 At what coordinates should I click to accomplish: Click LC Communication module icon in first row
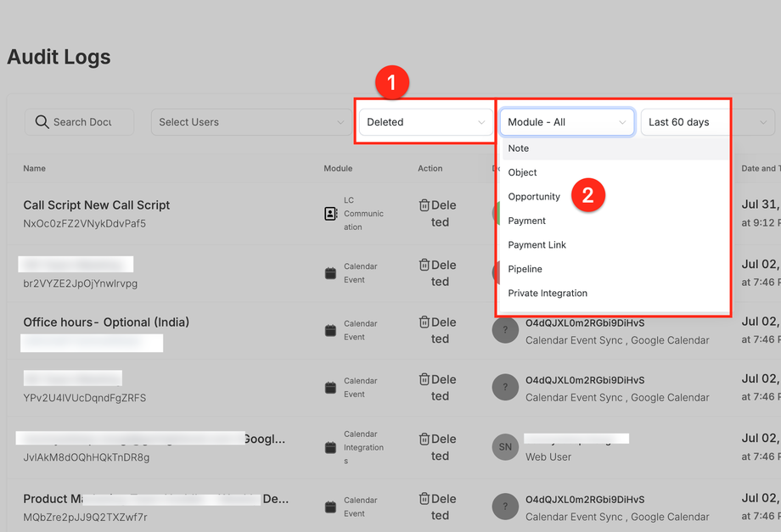[x=331, y=214]
